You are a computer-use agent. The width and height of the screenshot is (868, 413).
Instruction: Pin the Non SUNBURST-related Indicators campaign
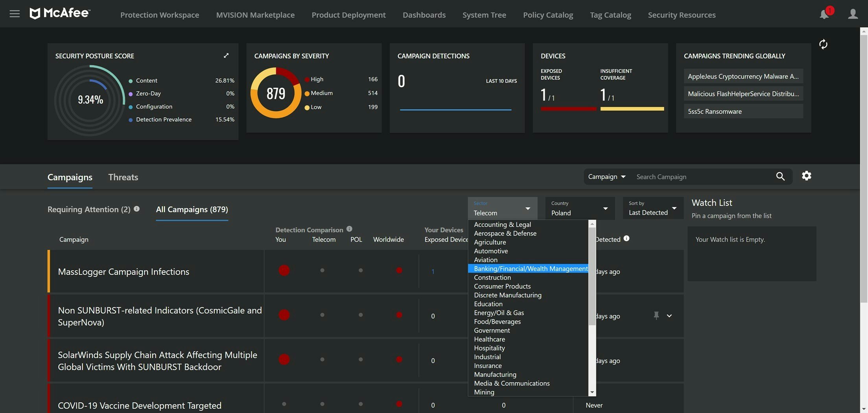click(x=656, y=315)
